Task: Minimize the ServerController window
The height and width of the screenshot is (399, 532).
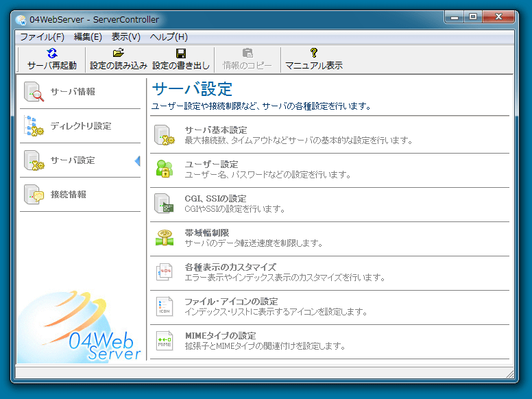Action: pyautogui.click(x=455, y=16)
